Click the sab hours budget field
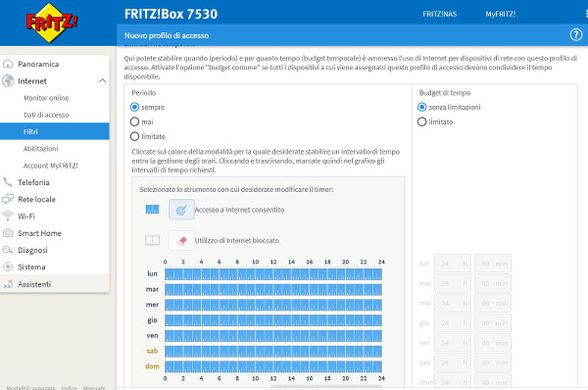The image size is (588, 390). coord(453,363)
